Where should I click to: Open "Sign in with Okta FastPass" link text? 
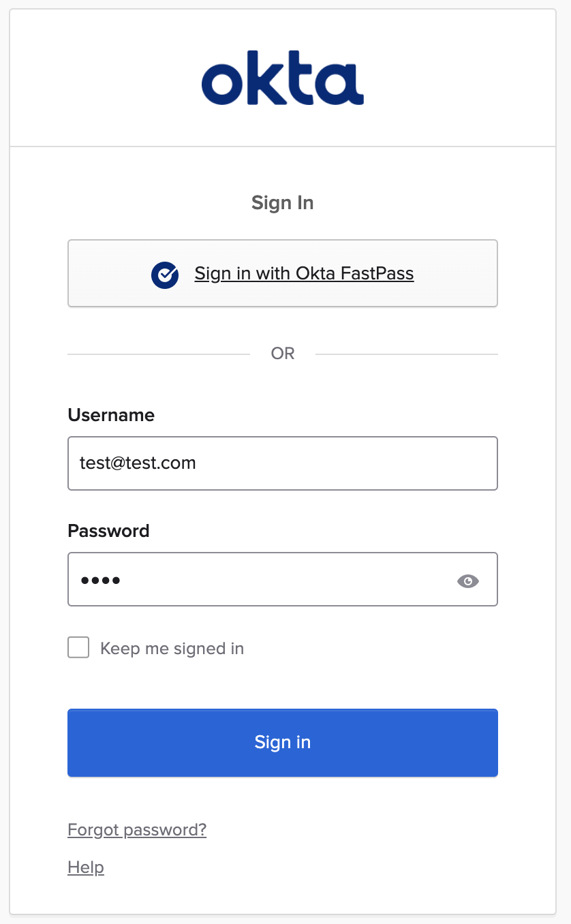pos(304,273)
